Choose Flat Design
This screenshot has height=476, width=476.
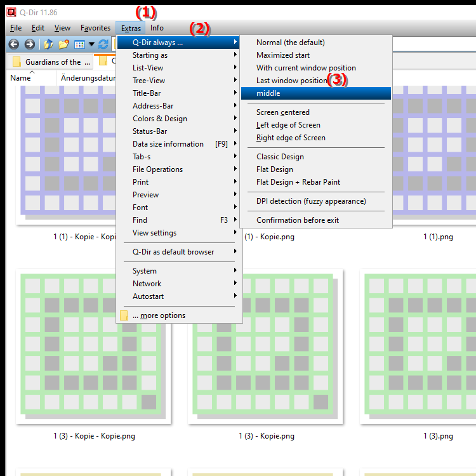pos(316,169)
